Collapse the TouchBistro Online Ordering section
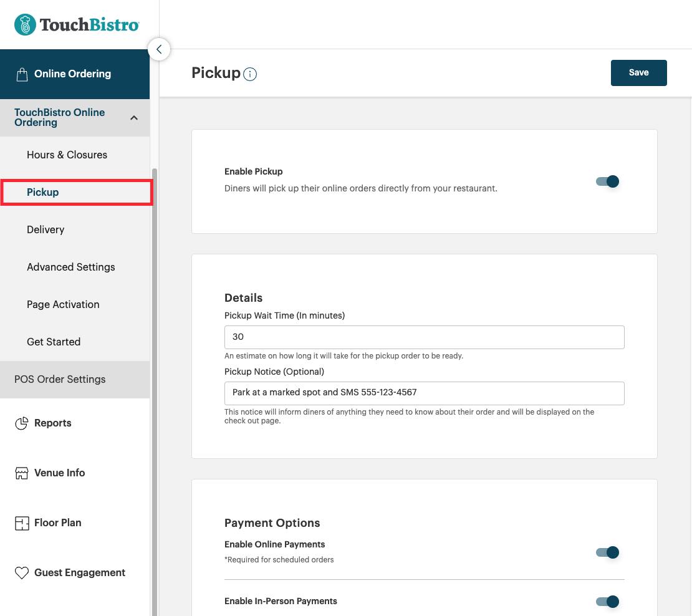The width and height of the screenshot is (692, 616). (133, 117)
